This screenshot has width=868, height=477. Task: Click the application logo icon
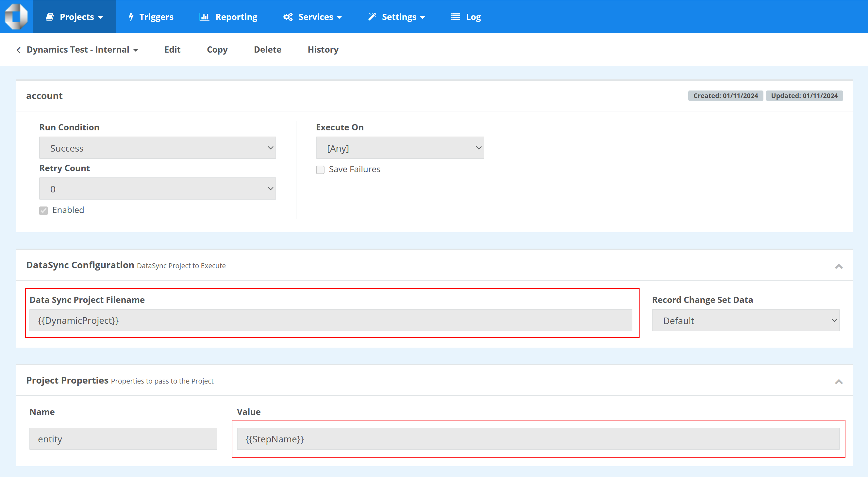16,17
